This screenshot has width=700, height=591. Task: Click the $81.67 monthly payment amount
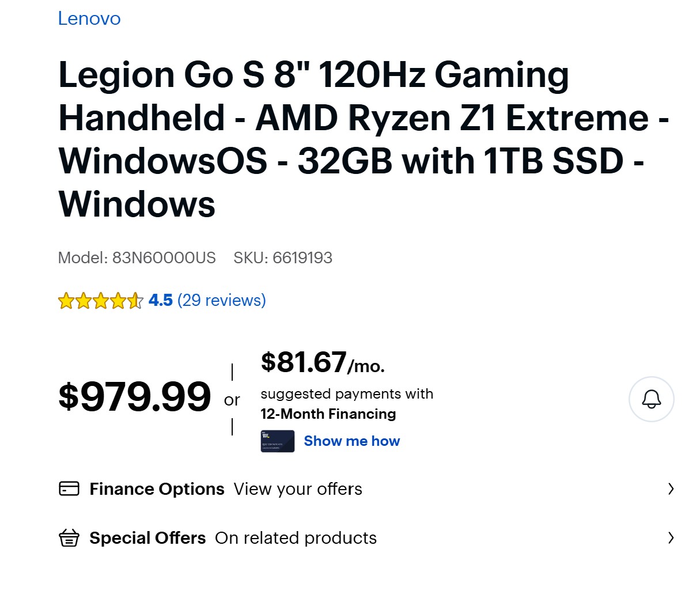tap(304, 362)
